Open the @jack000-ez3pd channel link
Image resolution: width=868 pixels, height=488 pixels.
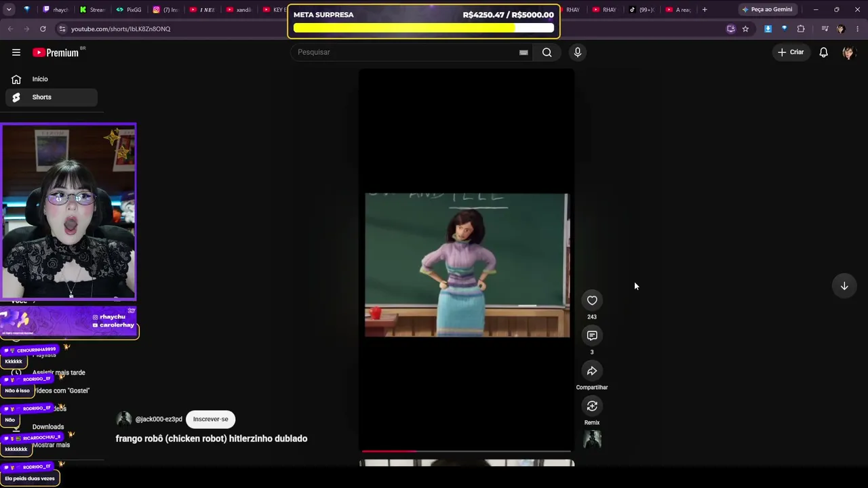tap(159, 420)
